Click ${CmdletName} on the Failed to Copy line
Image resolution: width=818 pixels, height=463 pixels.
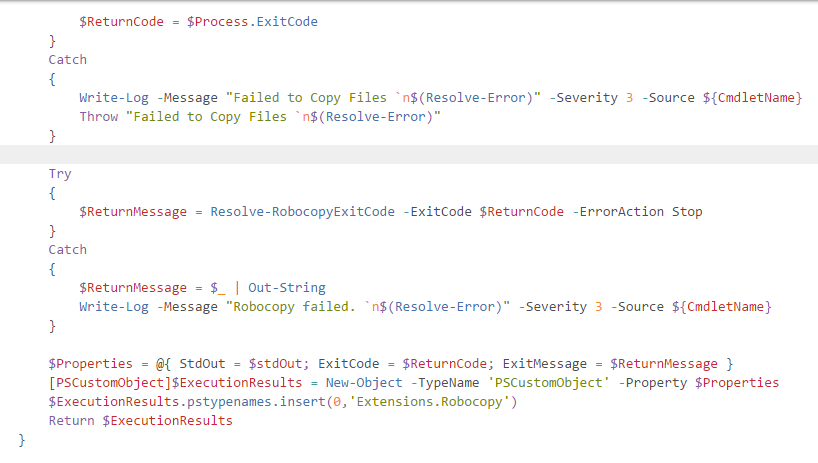tap(752, 98)
